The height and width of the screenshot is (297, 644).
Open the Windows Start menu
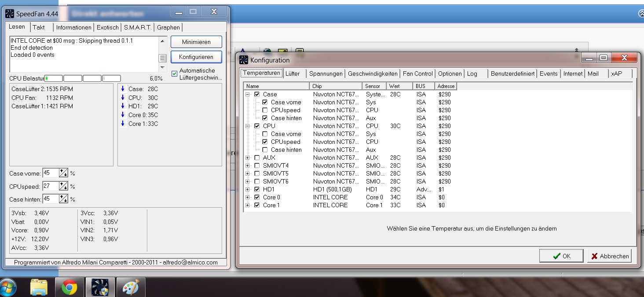[x=7, y=288]
